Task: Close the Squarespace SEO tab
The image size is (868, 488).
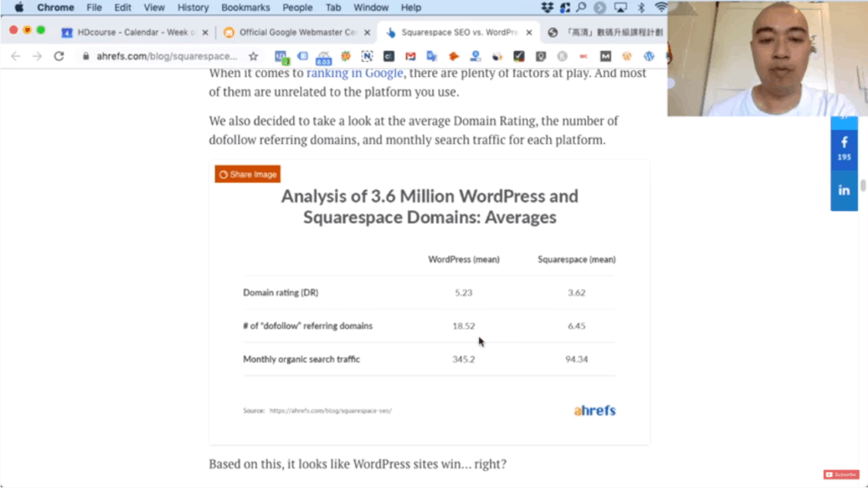Action: (x=529, y=32)
